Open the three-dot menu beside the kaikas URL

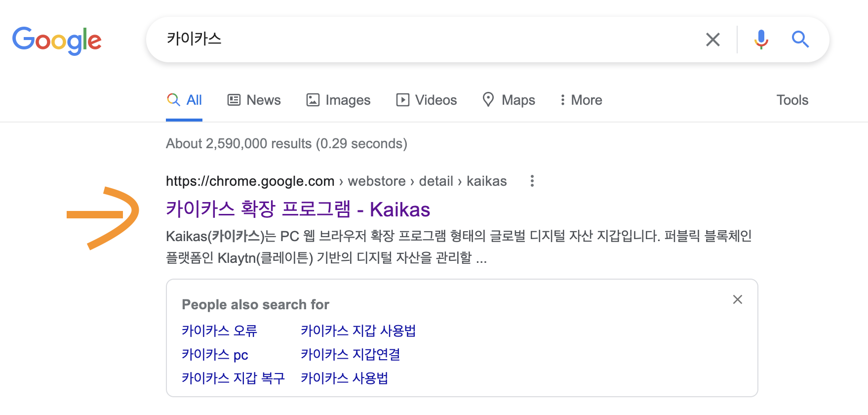coord(532,181)
